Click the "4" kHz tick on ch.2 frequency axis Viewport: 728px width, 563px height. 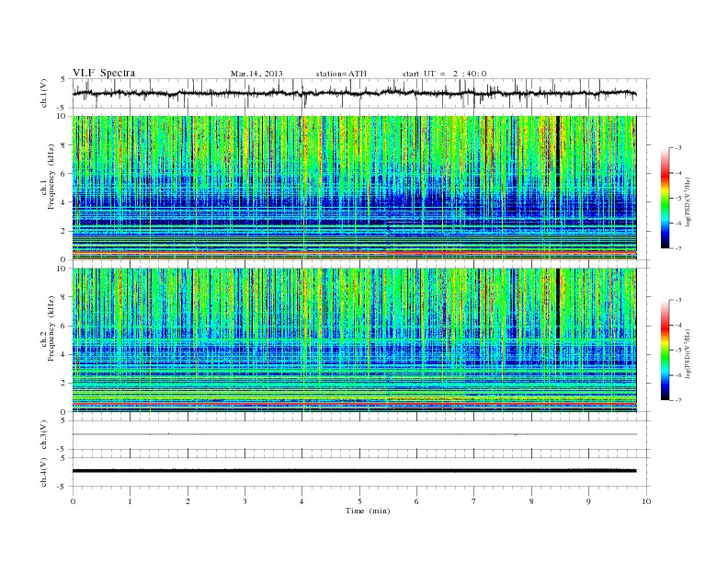click(63, 355)
